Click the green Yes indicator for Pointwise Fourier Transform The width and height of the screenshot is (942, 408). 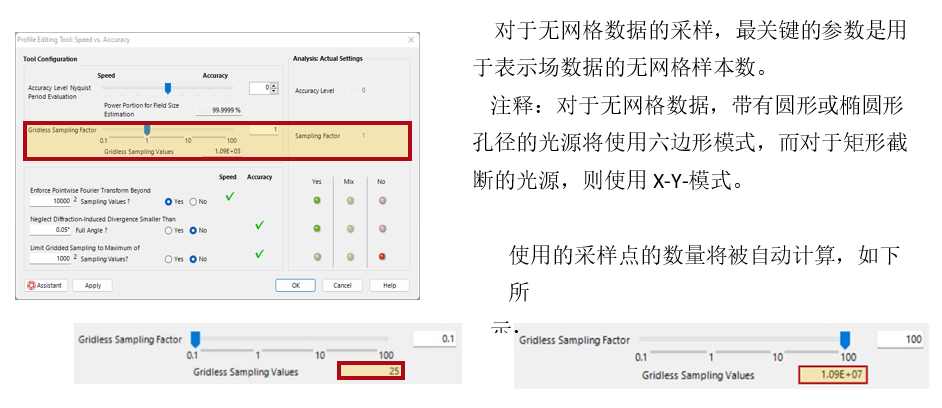(x=317, y=201)
